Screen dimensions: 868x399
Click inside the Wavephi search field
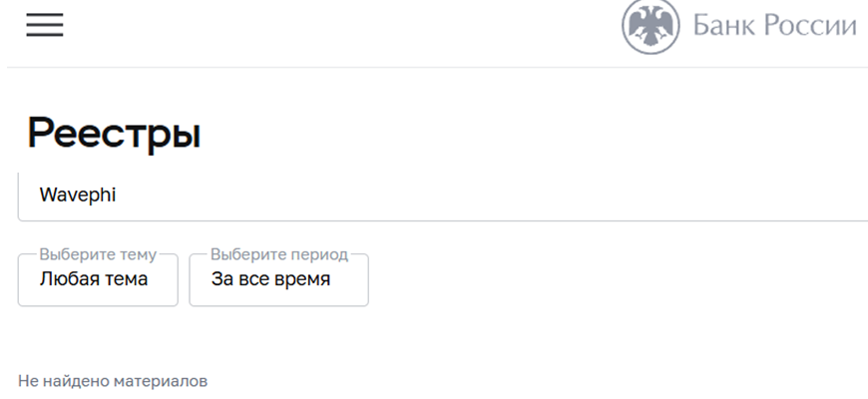pos(443,196)
